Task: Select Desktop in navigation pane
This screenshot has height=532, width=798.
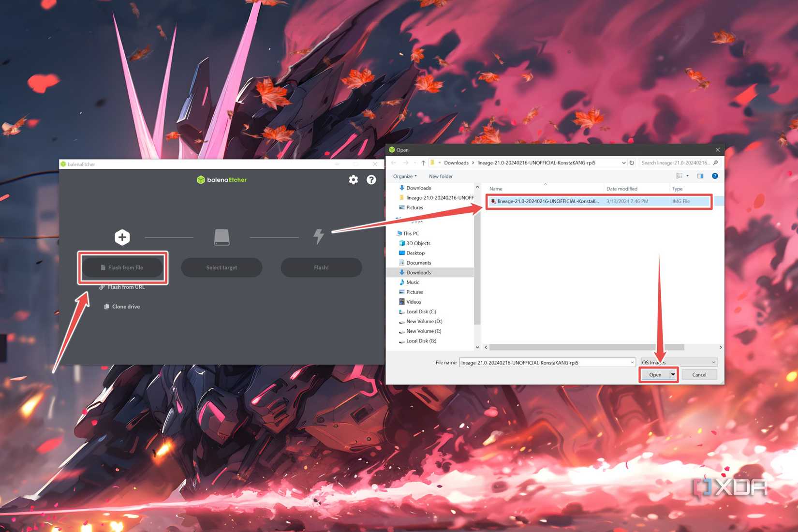Action: click(411, 253)
